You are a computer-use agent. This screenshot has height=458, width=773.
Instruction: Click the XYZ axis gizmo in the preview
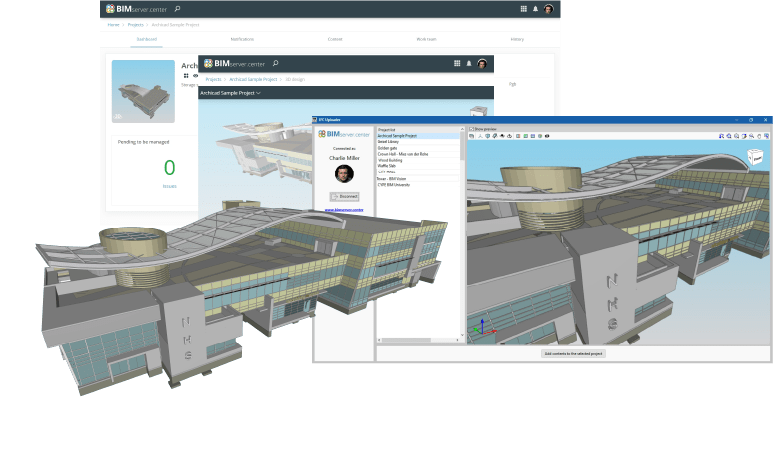(x=483, y=328)
